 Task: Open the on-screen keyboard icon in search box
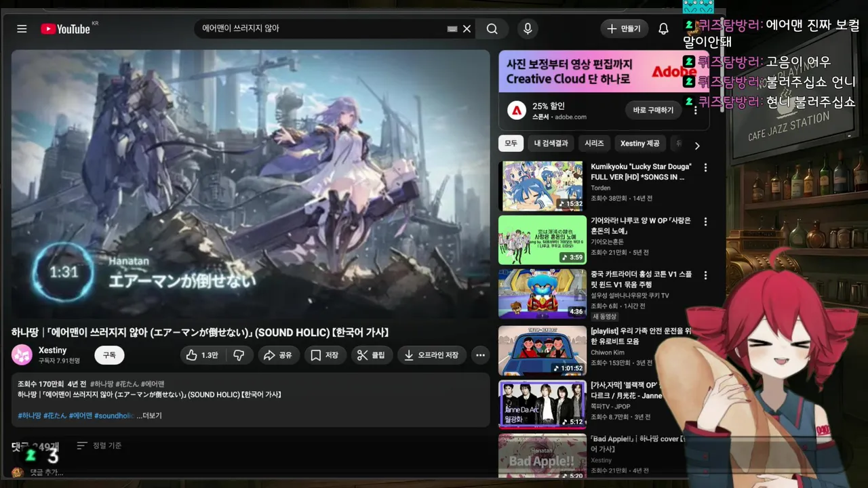coord(452,29)
